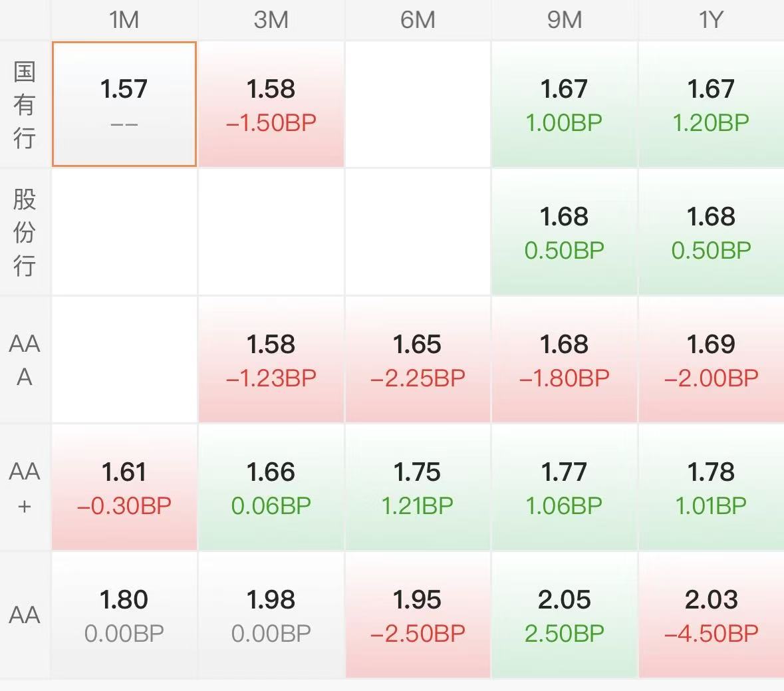Open the AA 1Y cell showing 2.03
This screenshot has height=691, width=784.
click(711, 615)
